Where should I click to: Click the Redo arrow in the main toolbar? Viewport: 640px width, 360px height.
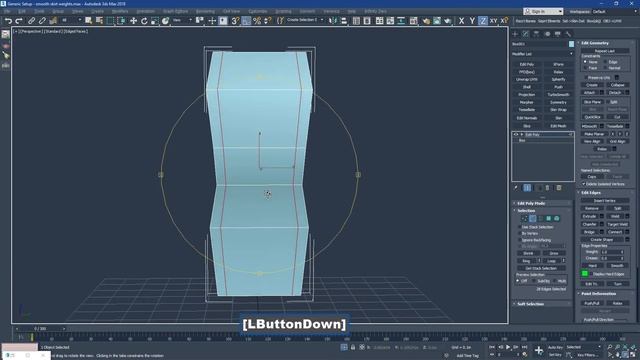19,20
